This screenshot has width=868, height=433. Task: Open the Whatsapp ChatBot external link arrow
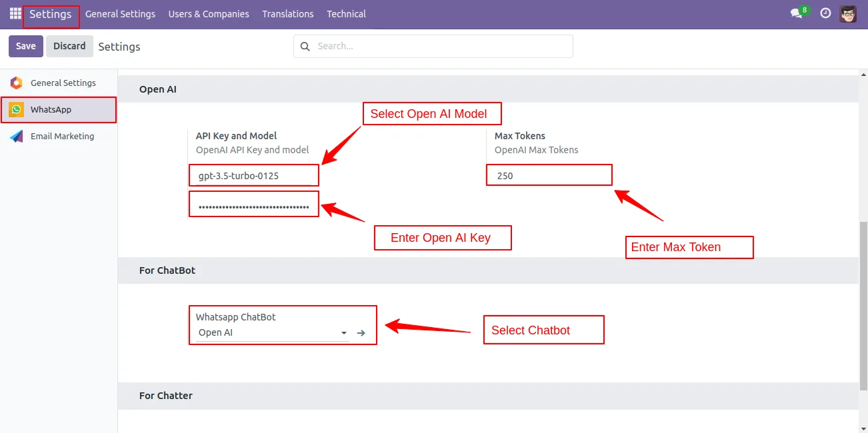[x=361, y=333]
